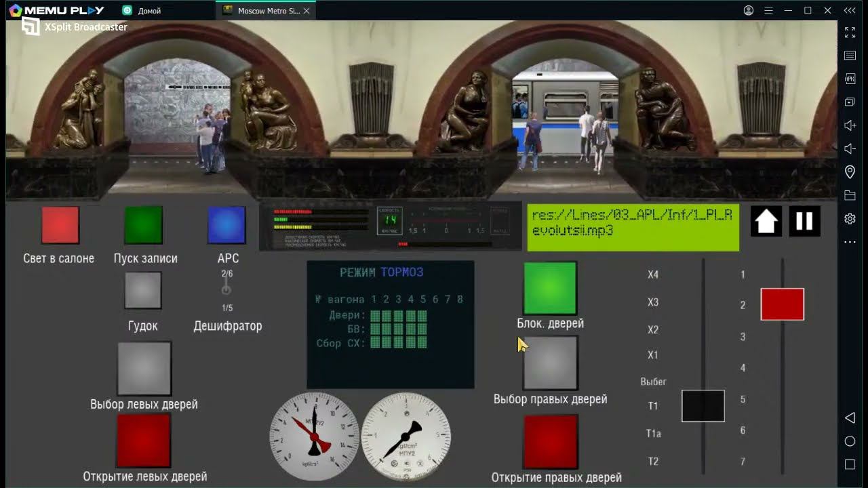
Task: Set controller to T2 position
Action: [x=653, y=462]
